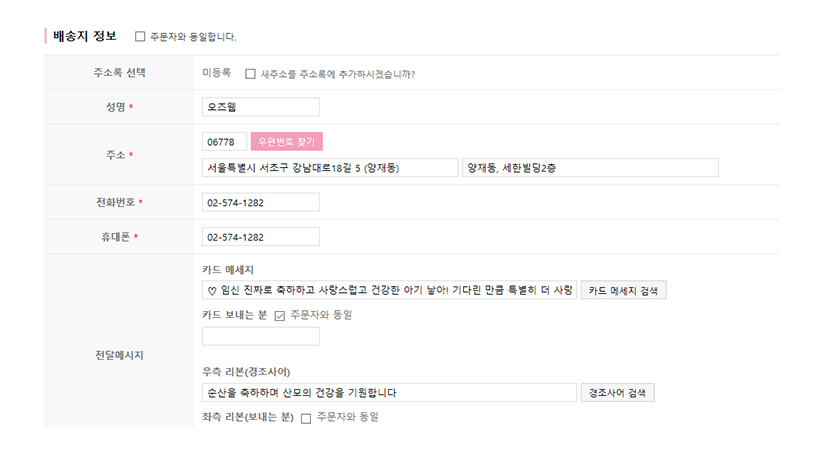Click the 주소록 선택 row label

[x=119, y=73]
